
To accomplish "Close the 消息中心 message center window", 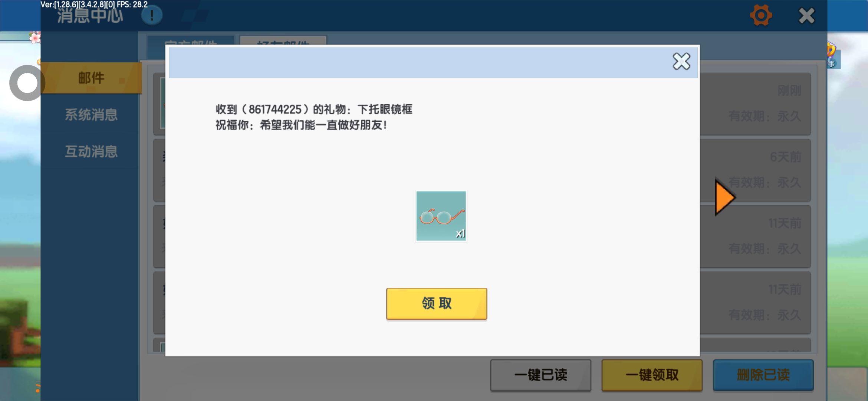I will click(806, 16).
